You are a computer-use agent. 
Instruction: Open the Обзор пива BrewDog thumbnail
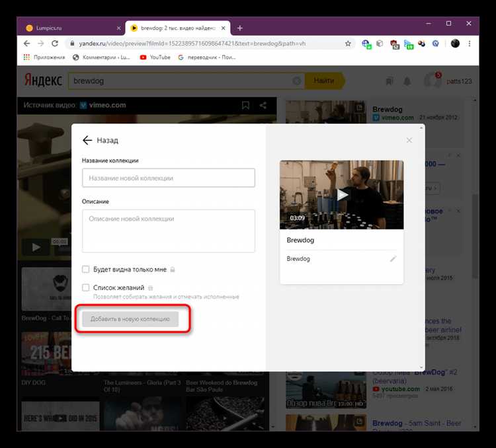pos(326,390)
